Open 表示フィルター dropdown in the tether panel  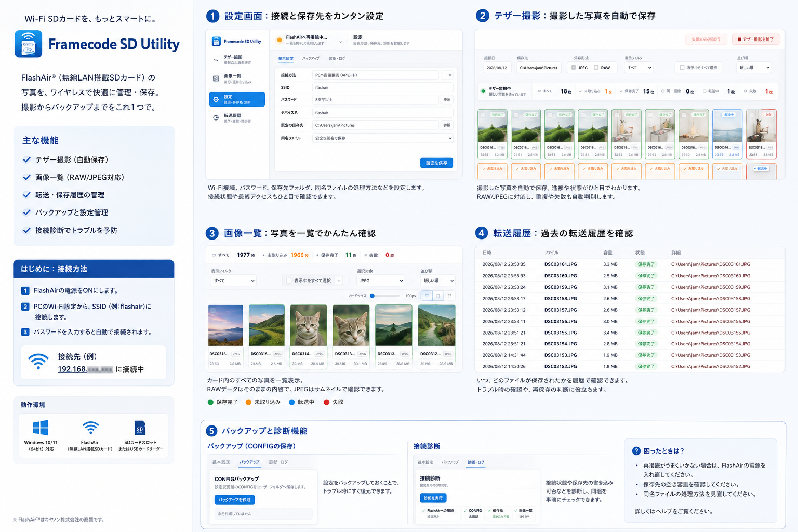pyautogui.click(x=639, y=68)
